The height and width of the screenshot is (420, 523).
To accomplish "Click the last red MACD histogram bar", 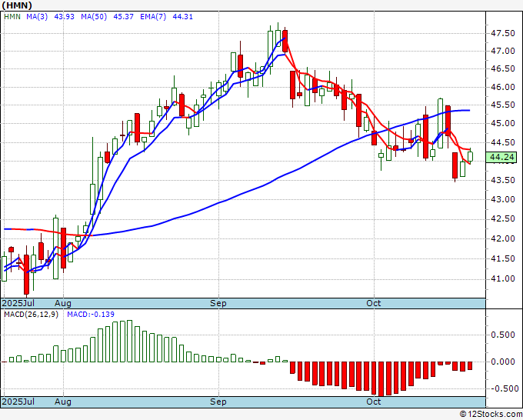I will pos(470,365).
